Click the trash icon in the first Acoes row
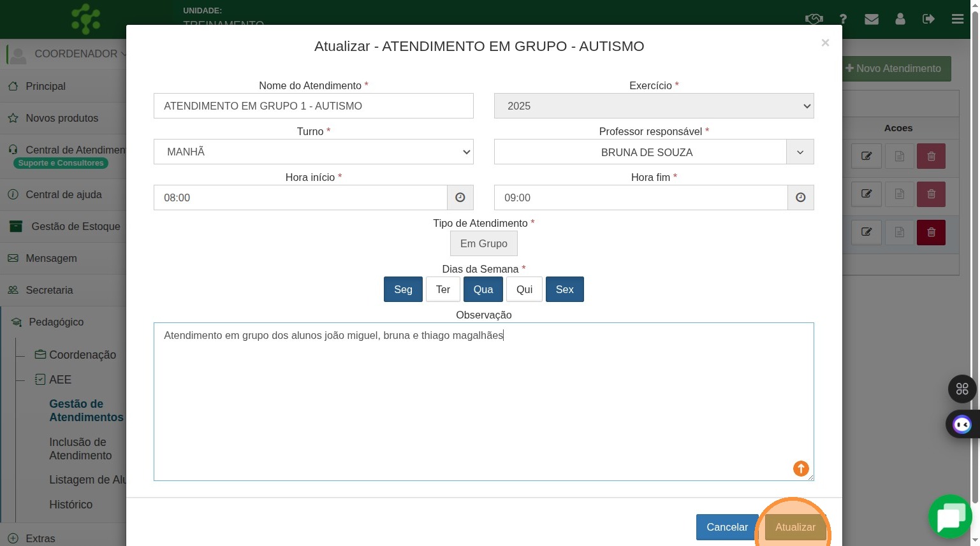The height and width of the screenshot is (546, 980). point(932,156)
